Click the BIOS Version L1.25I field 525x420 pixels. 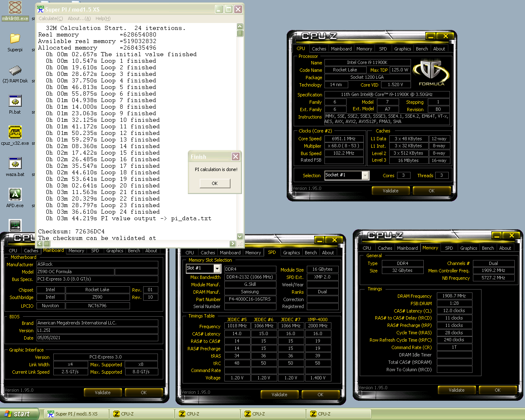click(97, 330)
